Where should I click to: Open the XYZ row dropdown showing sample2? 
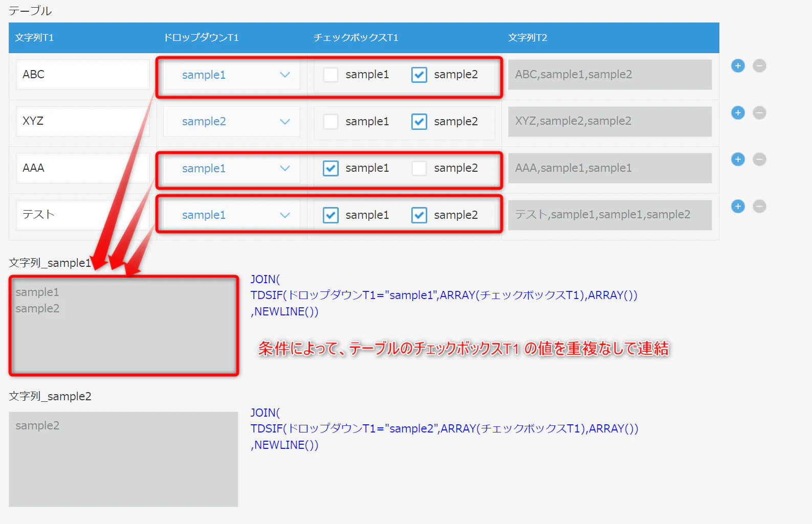[232, 122]
